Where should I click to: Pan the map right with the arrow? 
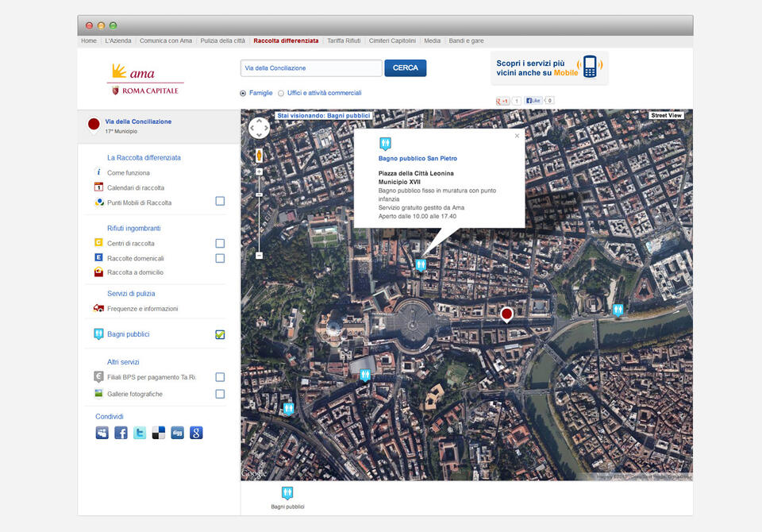(266, 129)
